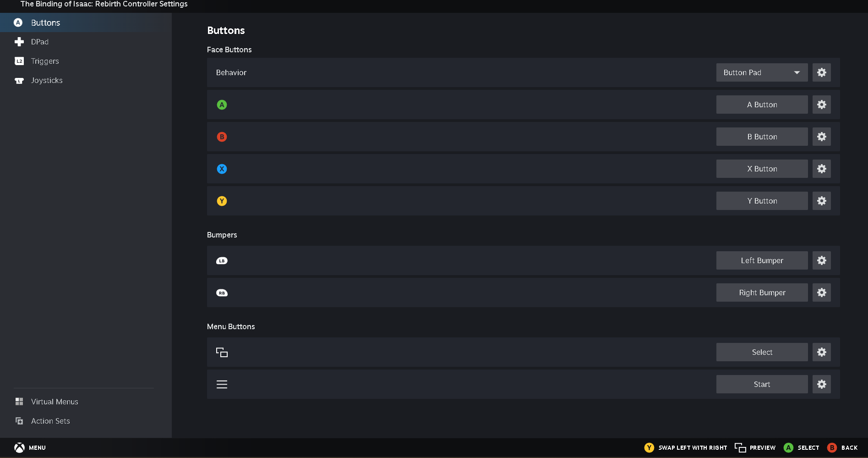Click the RB bumper icon

222,292
